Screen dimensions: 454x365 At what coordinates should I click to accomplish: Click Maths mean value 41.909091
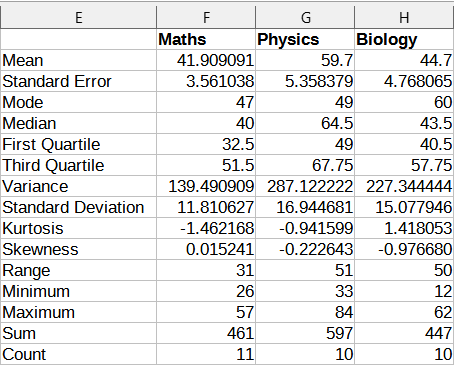(x=206, y=60)
